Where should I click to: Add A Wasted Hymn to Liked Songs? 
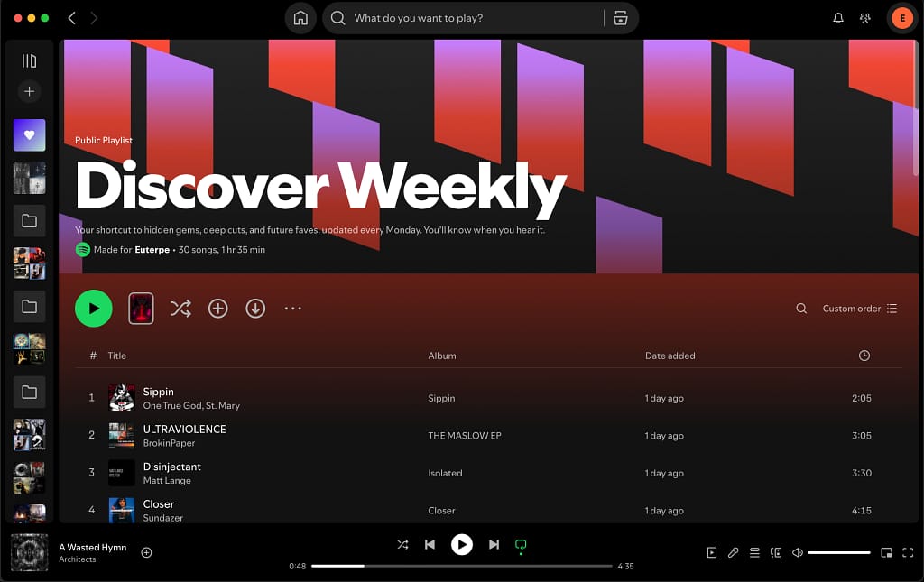click(x=147, y=552)
